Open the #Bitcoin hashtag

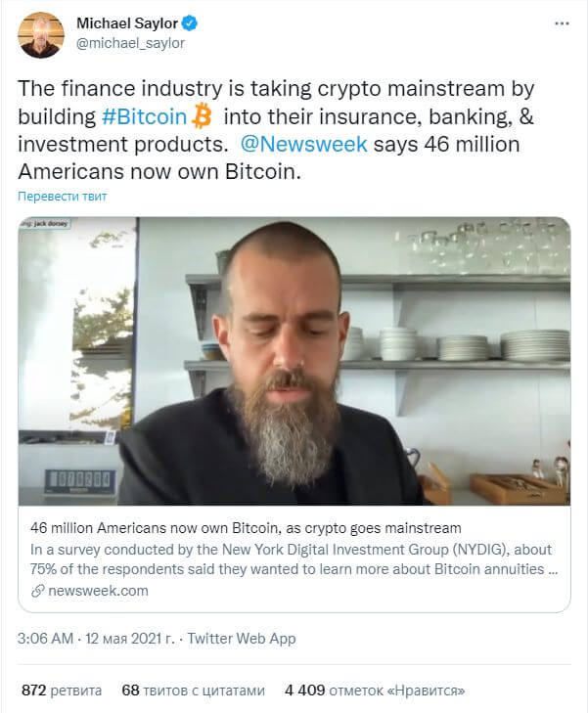coord(144,116)
